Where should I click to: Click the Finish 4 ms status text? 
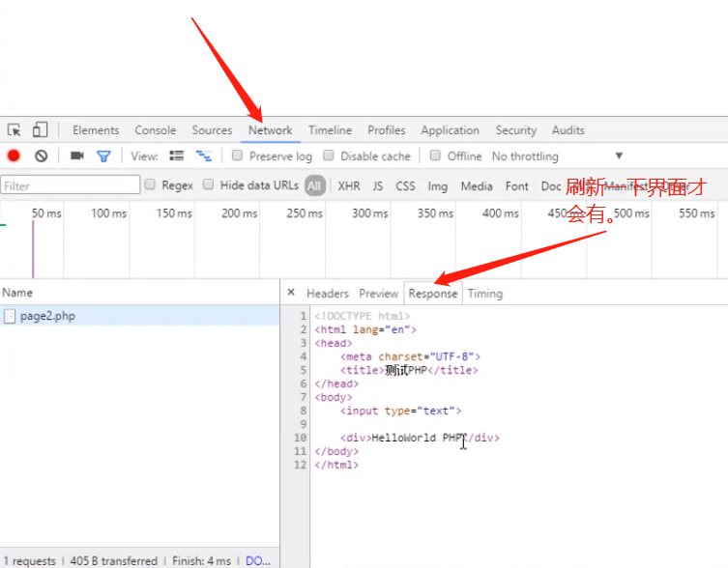pos(201,560)
